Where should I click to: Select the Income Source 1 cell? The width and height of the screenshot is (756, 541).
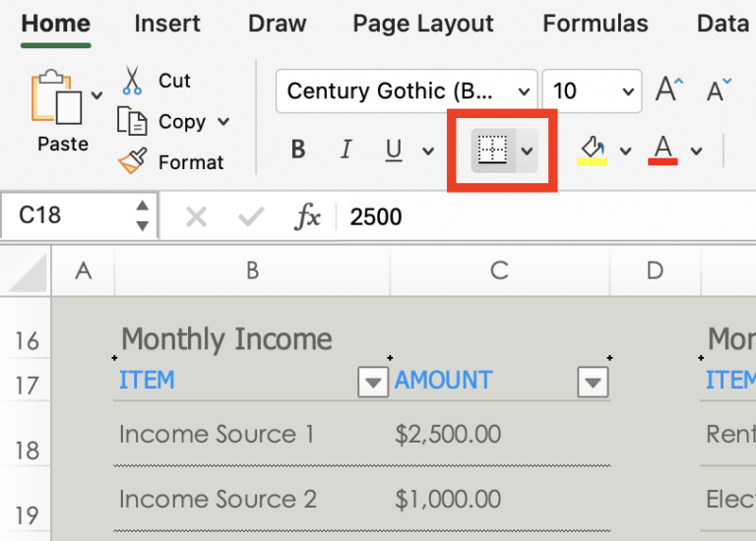tap(252, 434)
